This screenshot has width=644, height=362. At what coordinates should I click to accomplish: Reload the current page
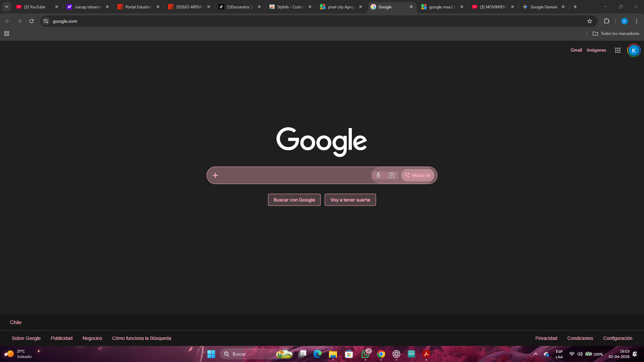point(31,21)
